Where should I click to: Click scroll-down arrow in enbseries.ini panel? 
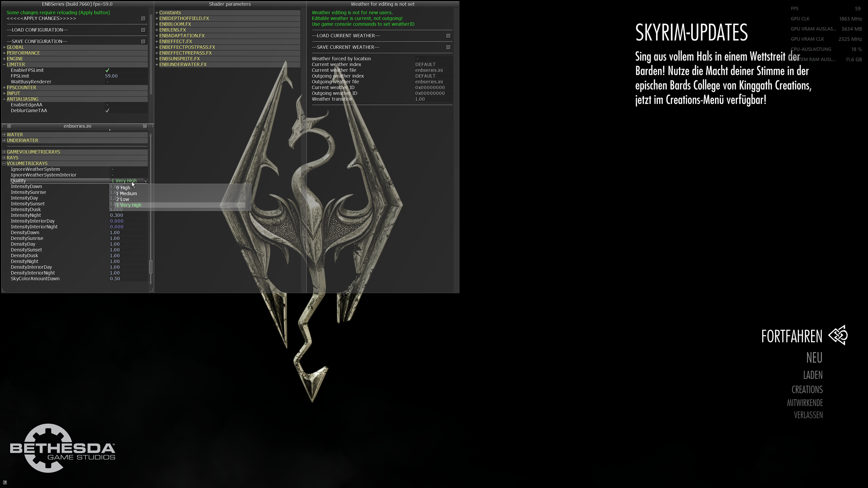pyautogui.click(x=151, y=284)
